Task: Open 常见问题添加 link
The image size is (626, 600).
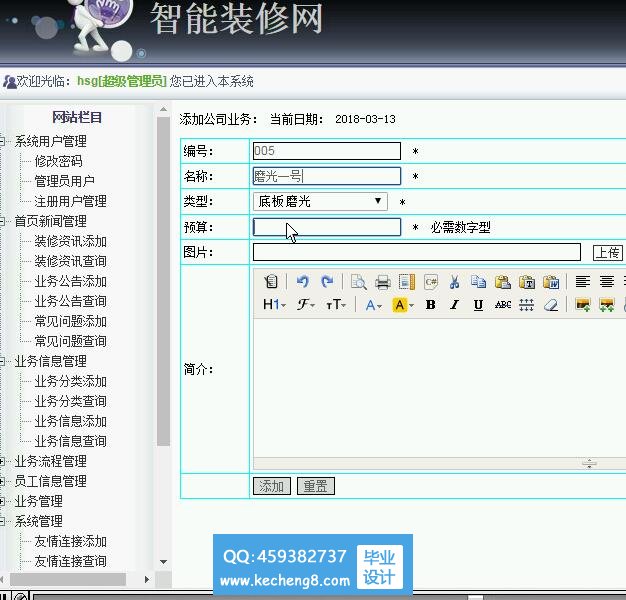Action: click(x=70, y=321)
